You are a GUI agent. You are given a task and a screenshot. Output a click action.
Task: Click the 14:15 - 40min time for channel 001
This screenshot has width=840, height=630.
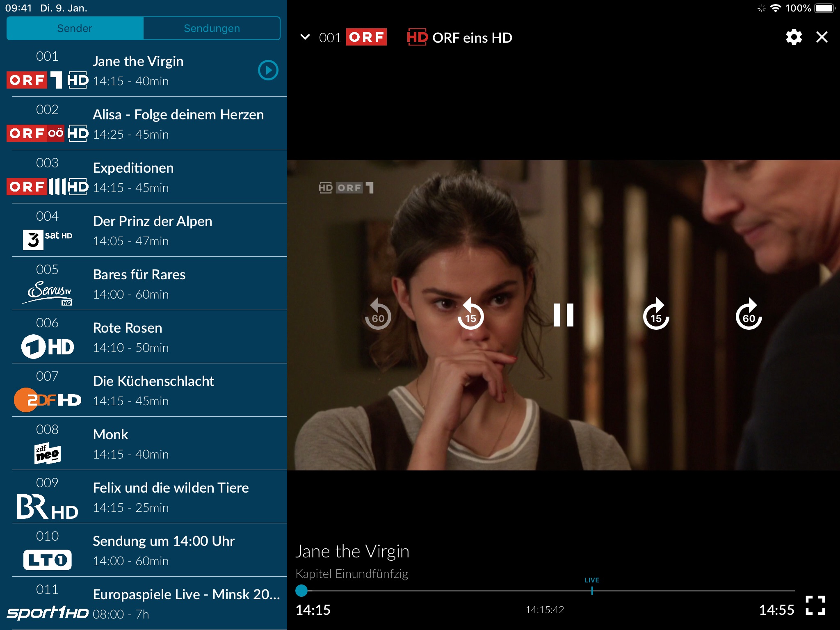pos(131,81)
